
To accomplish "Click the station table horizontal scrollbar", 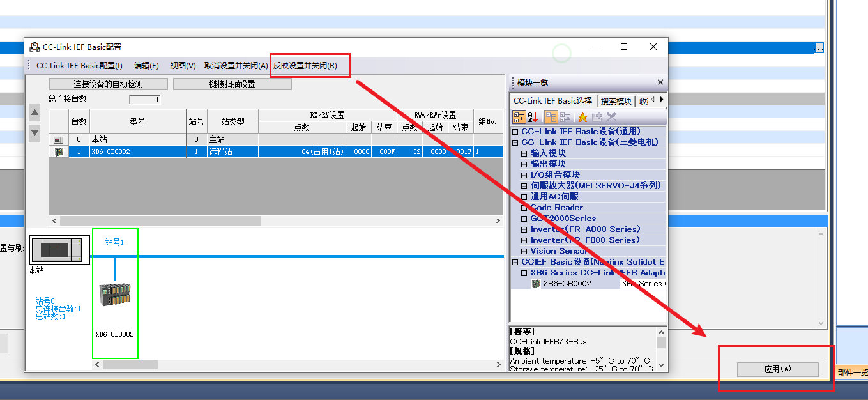I will [x=276, y=220].
